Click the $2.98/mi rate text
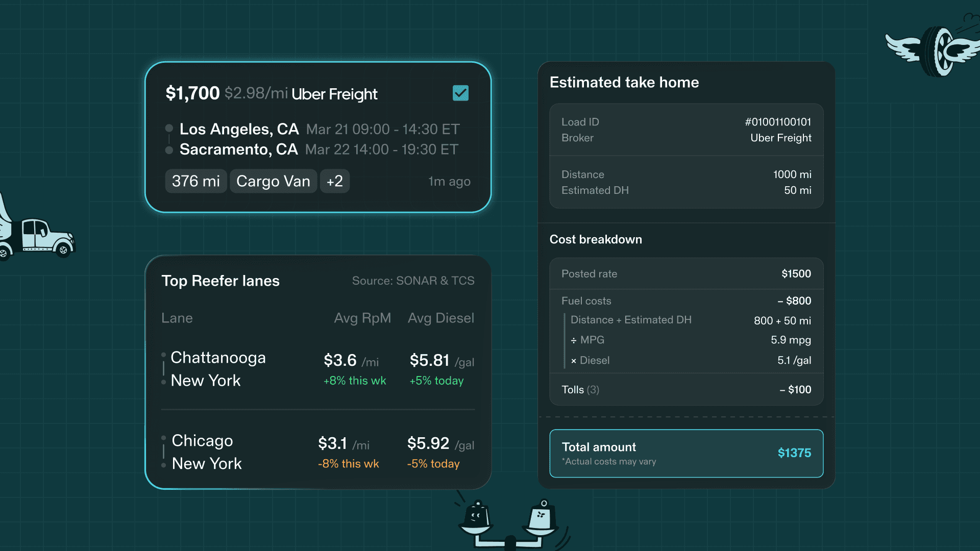Viewport: 980px width, 551px height. pos(256,93)
